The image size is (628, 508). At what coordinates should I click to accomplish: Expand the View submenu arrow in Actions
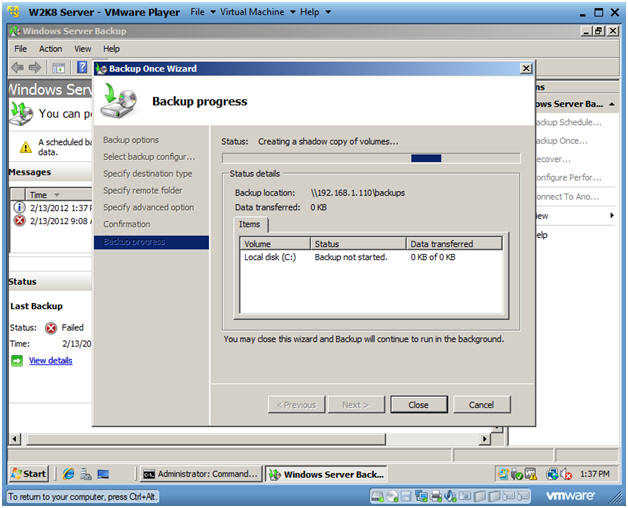612,216
